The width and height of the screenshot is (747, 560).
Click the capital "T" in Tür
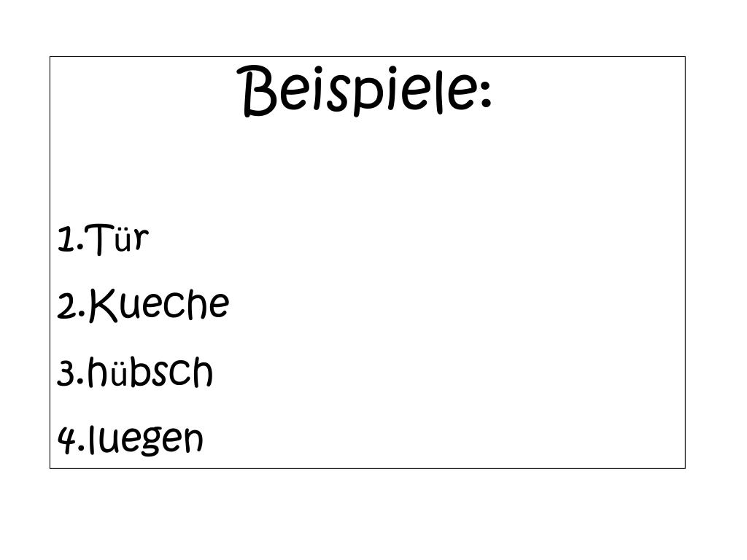coord(100,239)
